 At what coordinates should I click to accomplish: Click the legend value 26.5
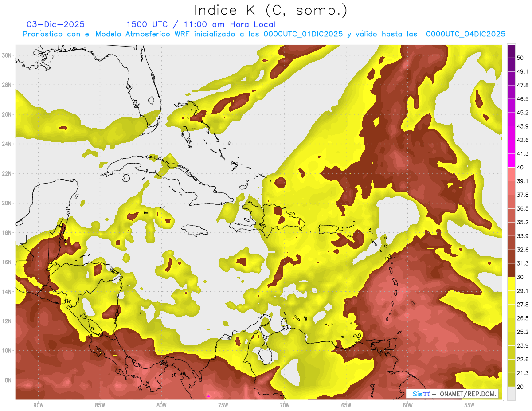(523, 318)
